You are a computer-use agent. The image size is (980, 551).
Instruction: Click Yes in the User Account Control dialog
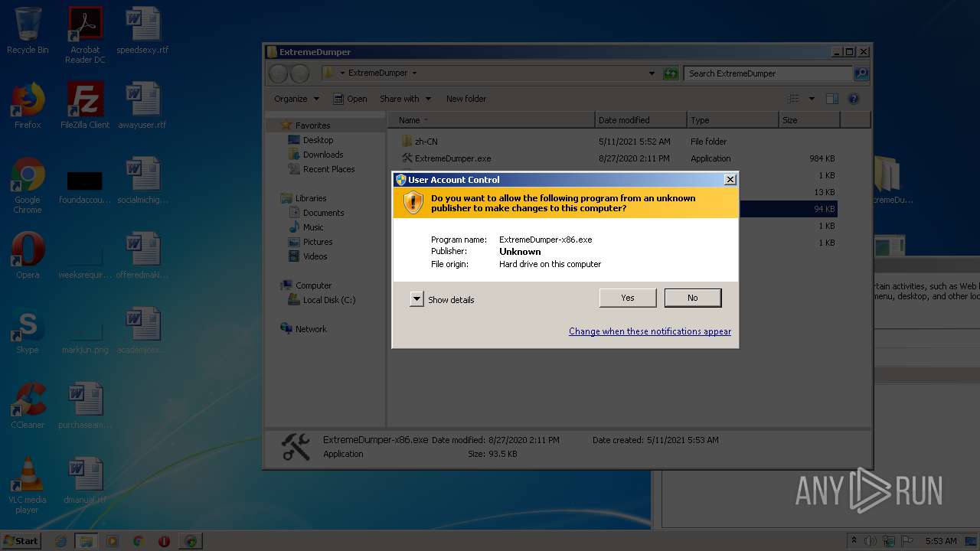point(628,298)
